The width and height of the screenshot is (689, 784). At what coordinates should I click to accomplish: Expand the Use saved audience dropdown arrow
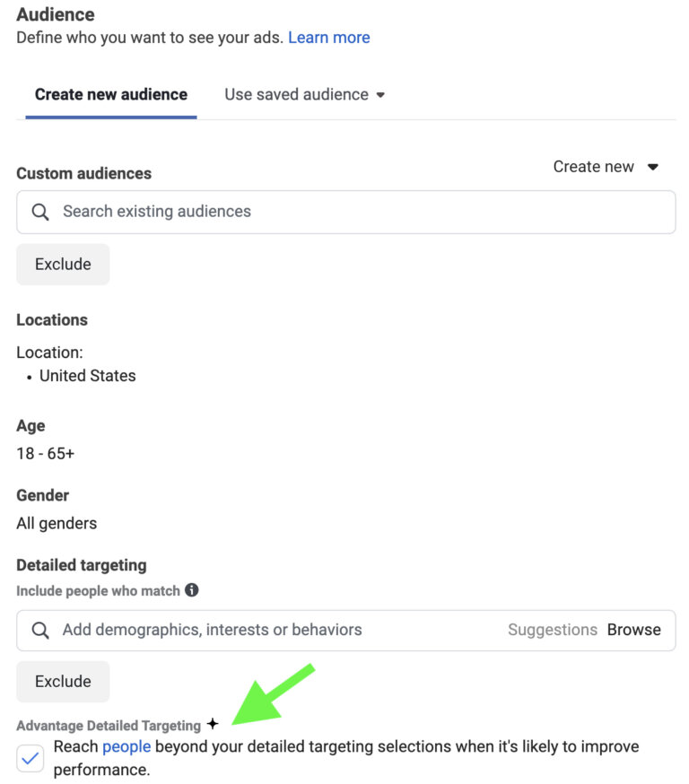pos(381,94)
